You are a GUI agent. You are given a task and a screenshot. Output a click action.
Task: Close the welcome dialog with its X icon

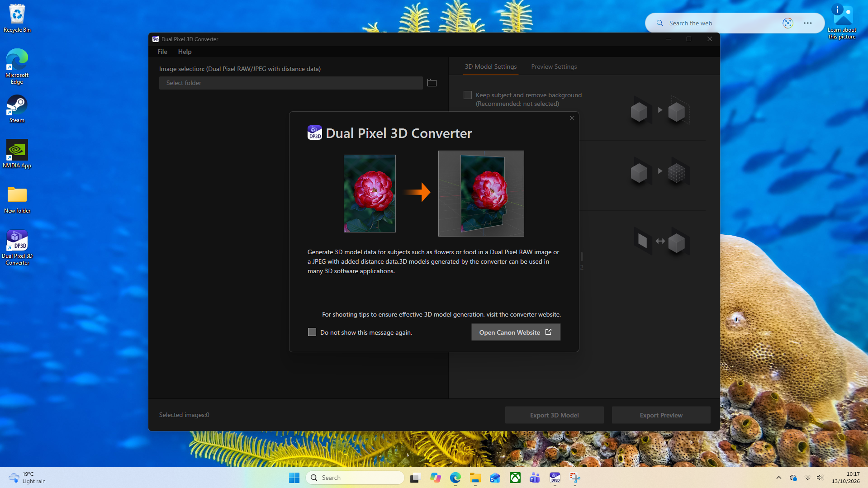[x=572, y=118]
